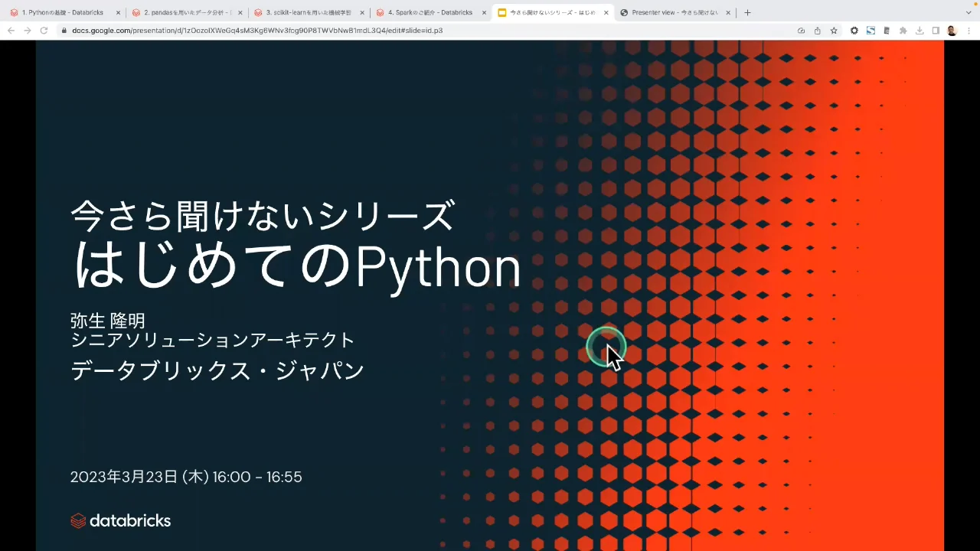Click 'シニアソリューションアーキテクト' job title text

(x=212, y=340)
